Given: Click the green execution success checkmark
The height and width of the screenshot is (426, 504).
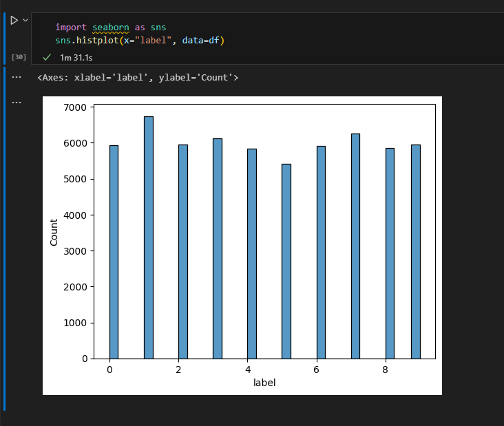Looking at the screenshot, I should coord(47,58).
